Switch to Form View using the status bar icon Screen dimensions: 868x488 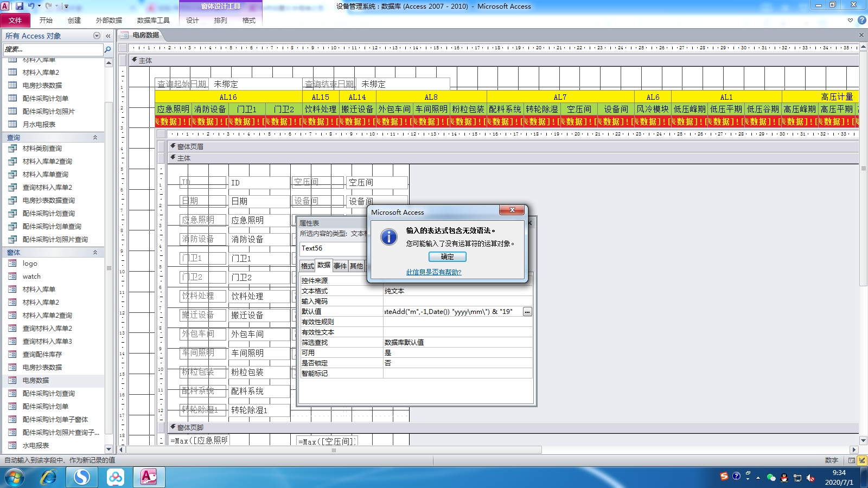point(852,460)
